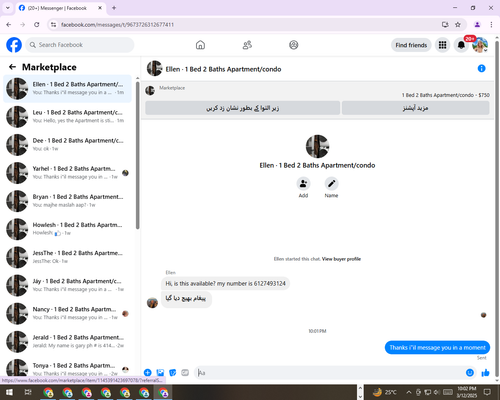Open the Yarhel apartment chat
Screen dimensions: 500x400
[x=67, y=173]
